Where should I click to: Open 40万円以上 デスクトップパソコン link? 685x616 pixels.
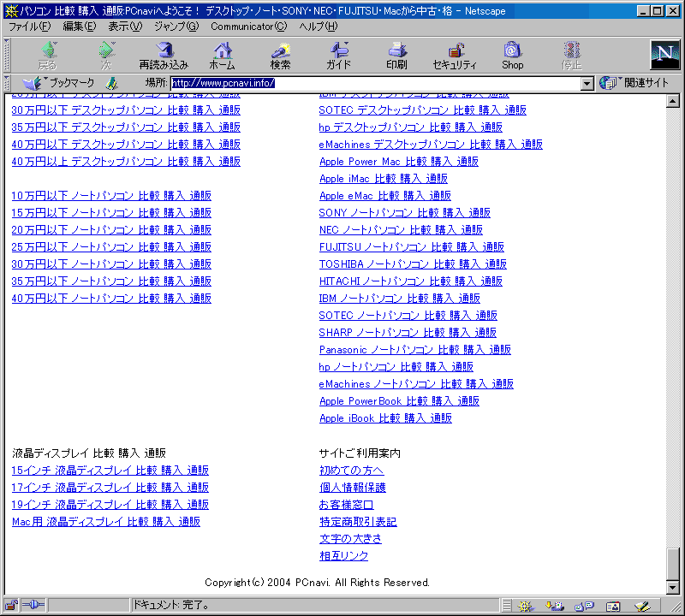coord(126,162)
